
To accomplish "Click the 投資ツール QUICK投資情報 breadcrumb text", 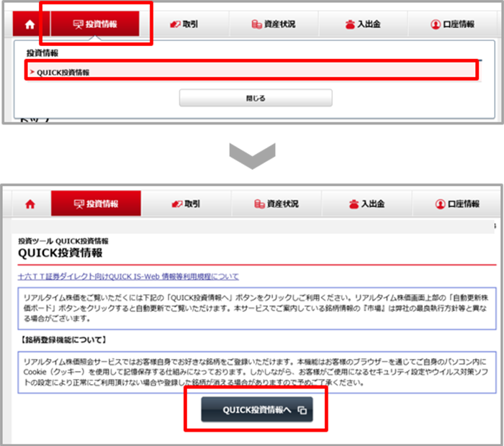I will 63,241.
